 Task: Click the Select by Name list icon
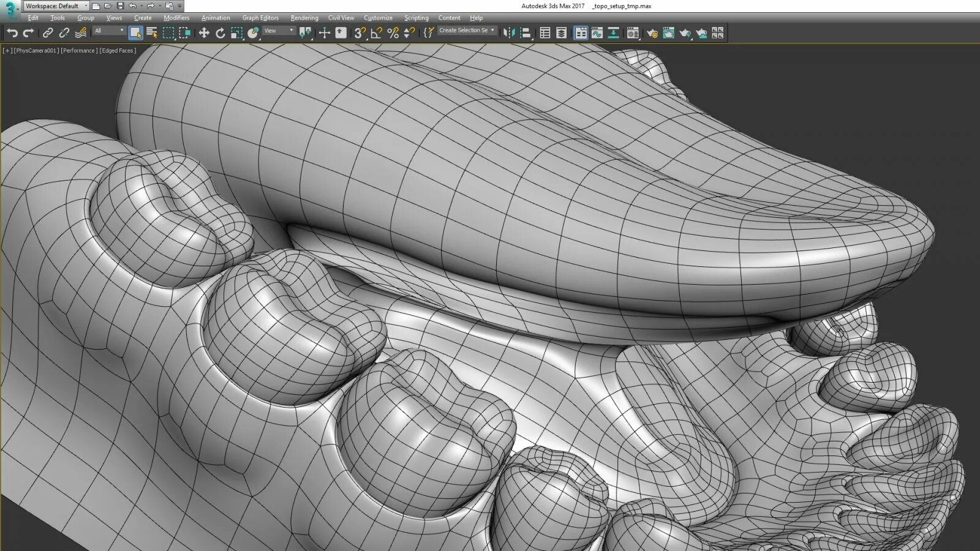(x=152, y=33)
